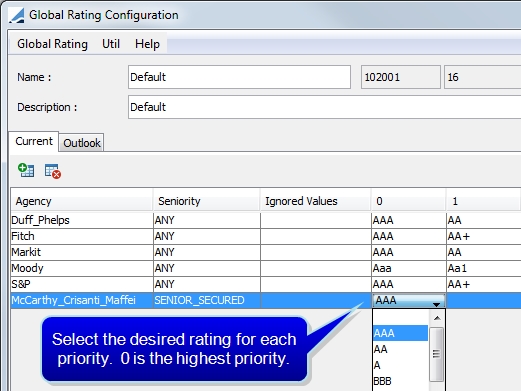
Task: Select the McCarthy_Crisanti_Maffei agency cell
Action: 82,300
